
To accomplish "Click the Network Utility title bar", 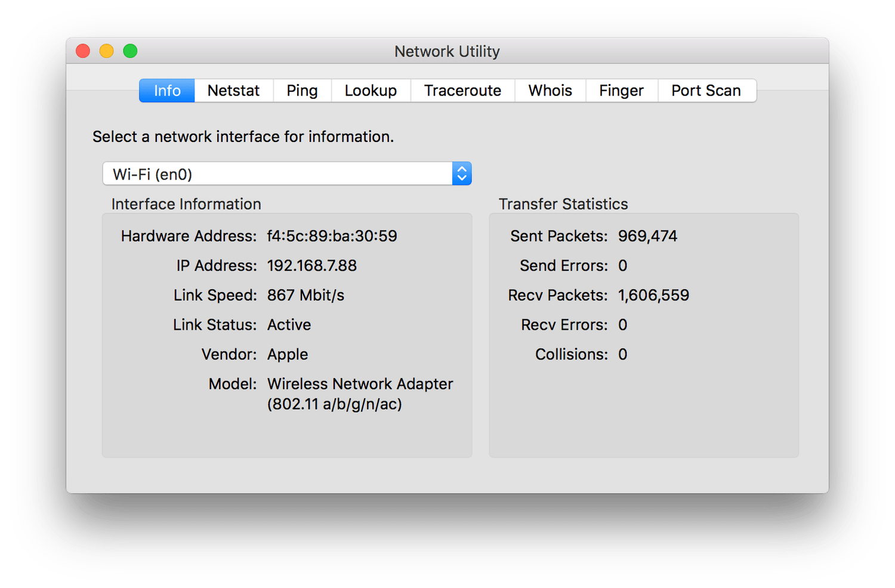I will (447, 51).
